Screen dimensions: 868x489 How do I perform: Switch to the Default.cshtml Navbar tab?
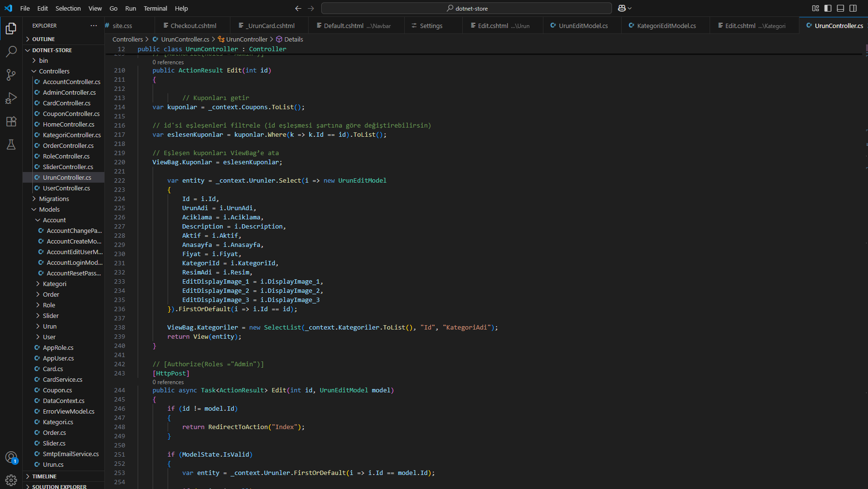pos(357,26)
